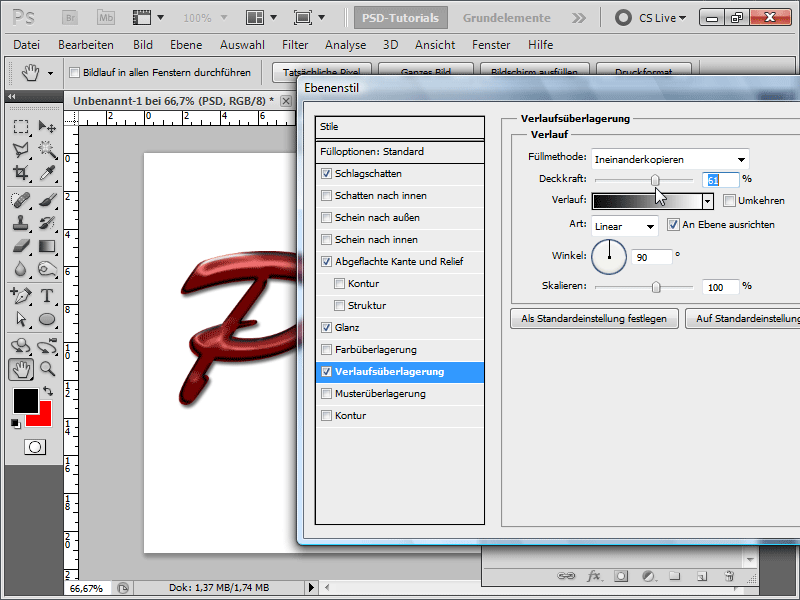This screenshot has width=800, height=600.
Task: Select the Hand tool in toolbox
Action: (21, 369)
